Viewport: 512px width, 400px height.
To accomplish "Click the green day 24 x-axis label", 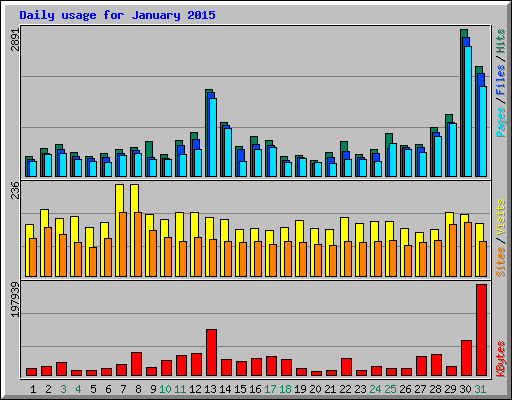I will tap(375, 389).
